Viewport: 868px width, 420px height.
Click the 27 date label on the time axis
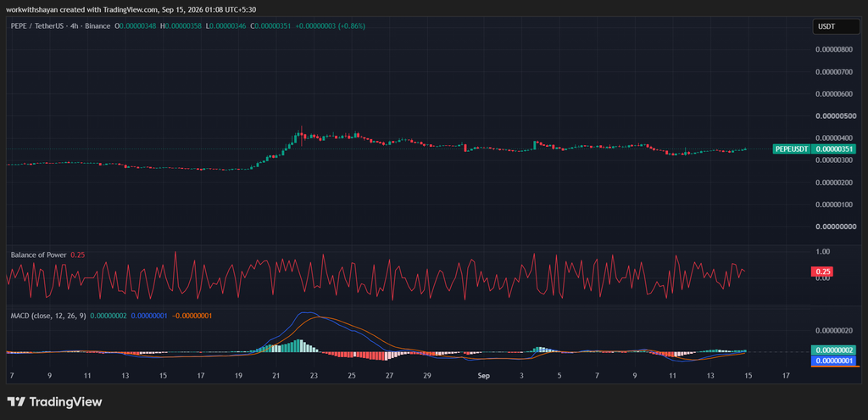coord(389,376)
